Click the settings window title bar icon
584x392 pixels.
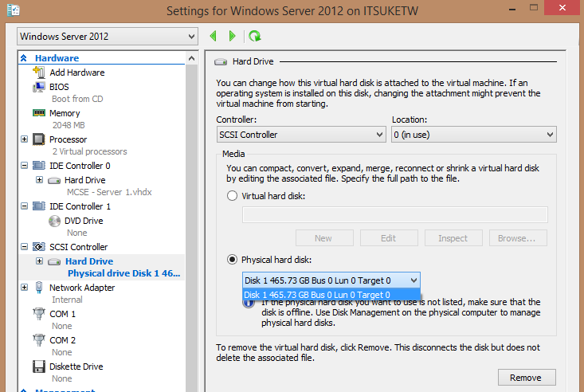click(14, 10)
